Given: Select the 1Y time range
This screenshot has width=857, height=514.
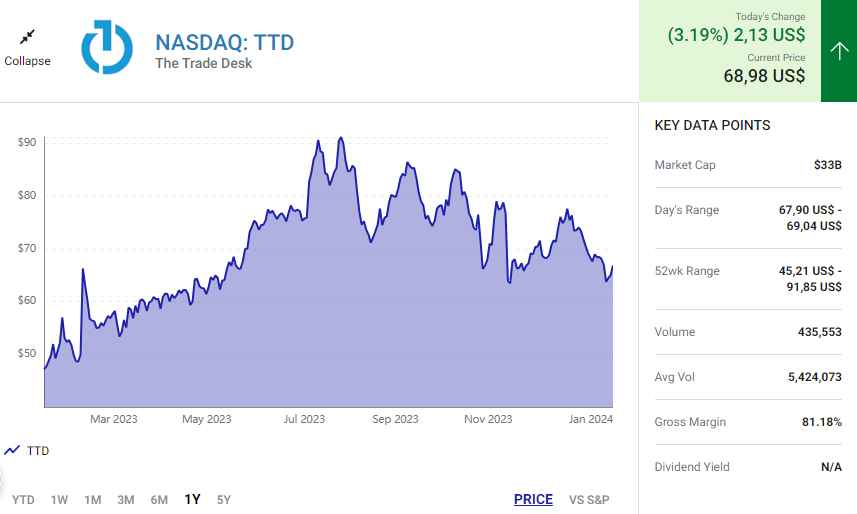Looking at the screenshot, I should pyautogui.click(x=192, y=500).
